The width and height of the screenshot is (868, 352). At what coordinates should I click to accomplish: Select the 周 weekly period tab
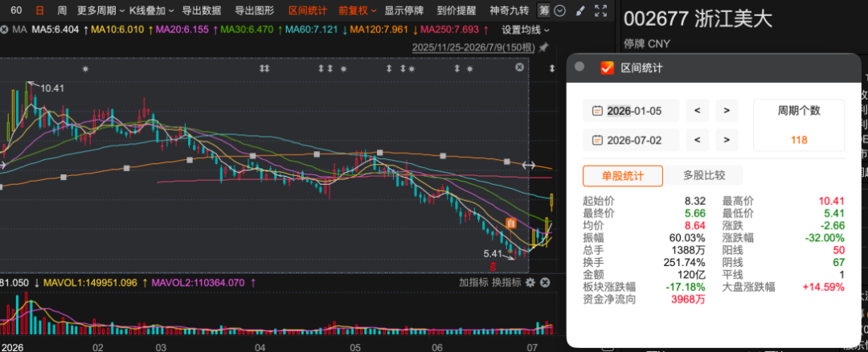pos(62,10)
